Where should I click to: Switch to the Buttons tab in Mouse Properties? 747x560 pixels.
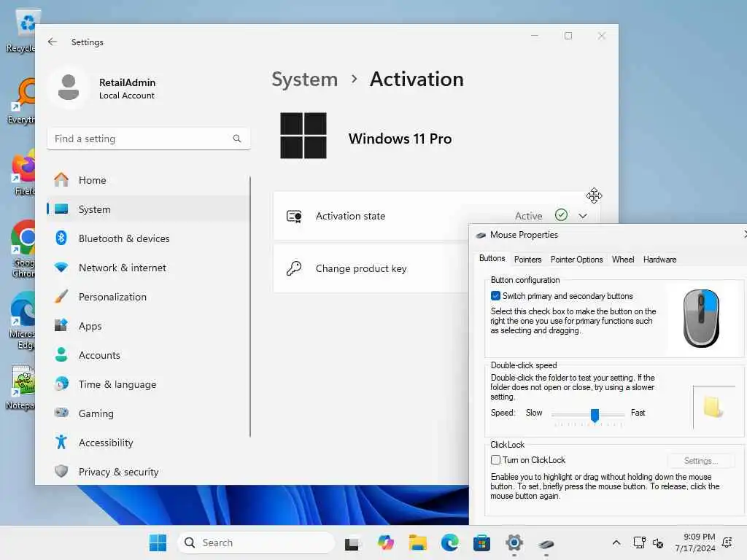coord(492,259)
